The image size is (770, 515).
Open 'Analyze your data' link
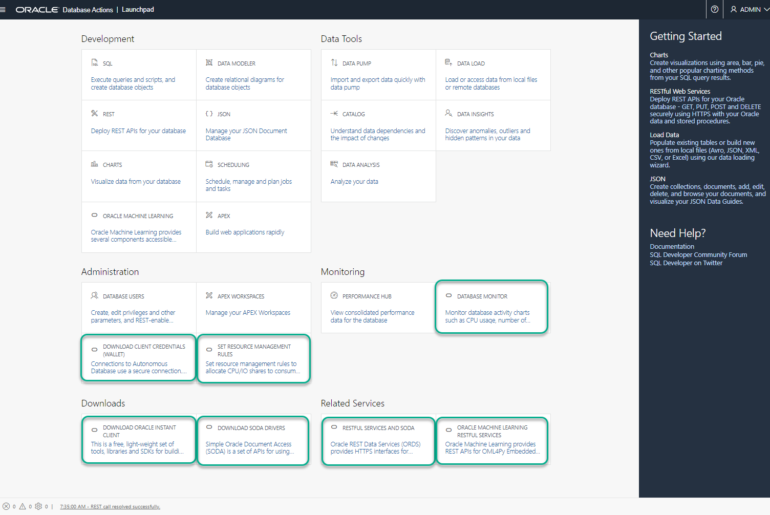pyautogui.click(x=354, y=182)
